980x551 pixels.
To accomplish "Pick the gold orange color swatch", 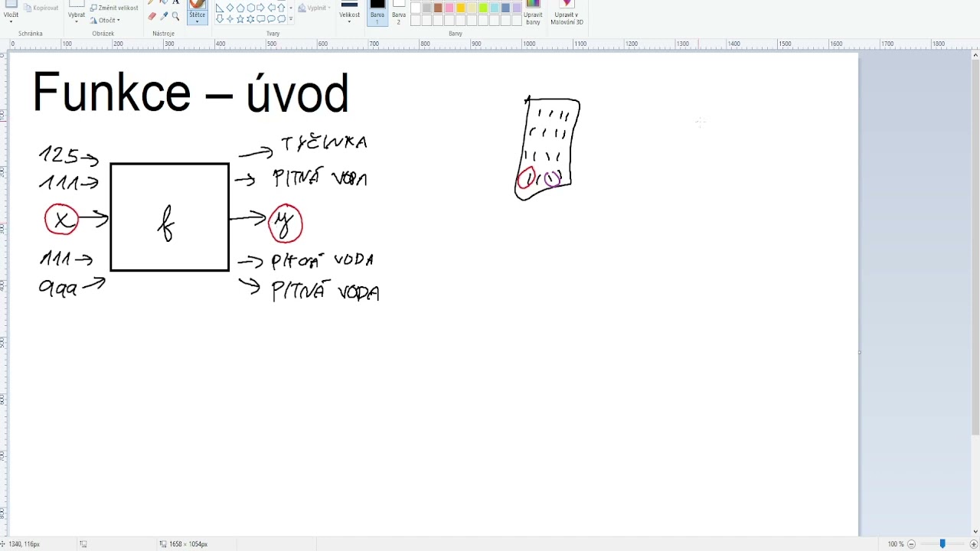I will click(461, 8).
